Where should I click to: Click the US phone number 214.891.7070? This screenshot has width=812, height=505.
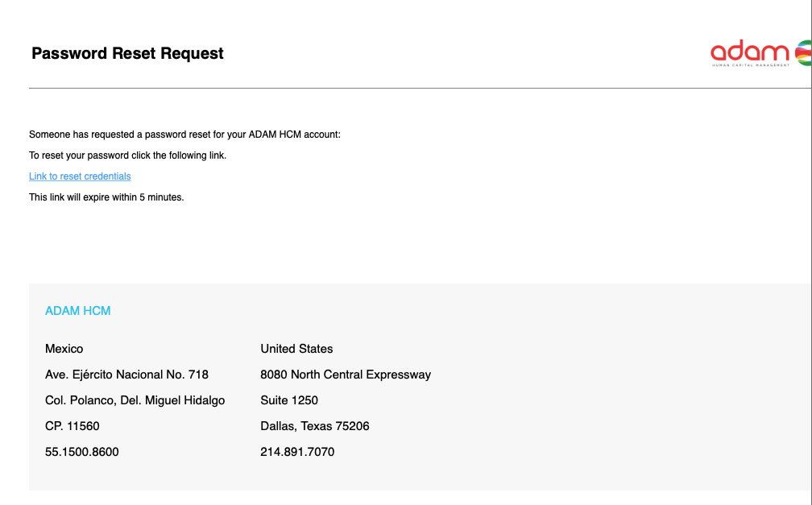pyautogui.click(x=297, y=452)
